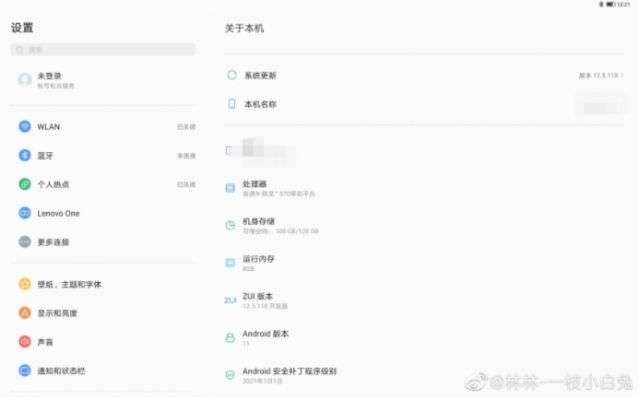
Task: Click the gray more connections icon
Action: (x=25, y=242)
